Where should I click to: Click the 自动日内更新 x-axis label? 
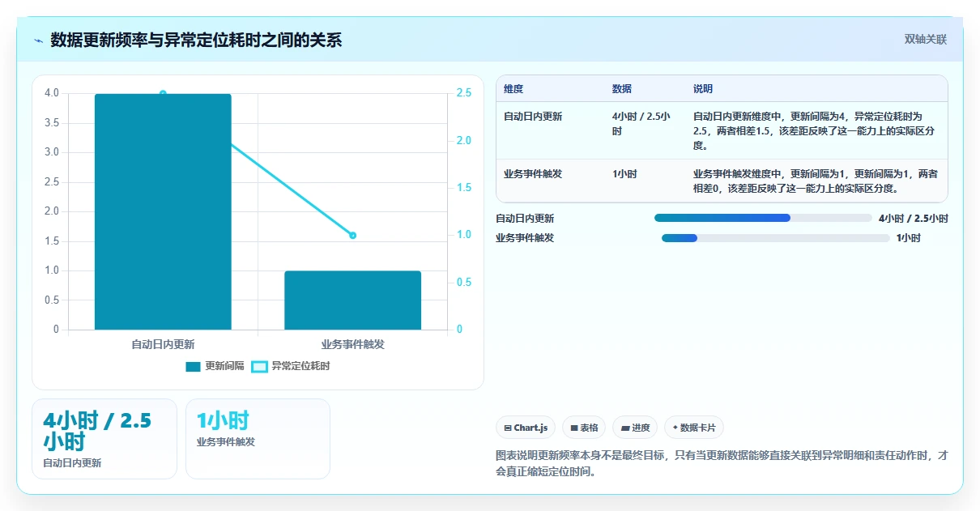(x=163, y=344)
